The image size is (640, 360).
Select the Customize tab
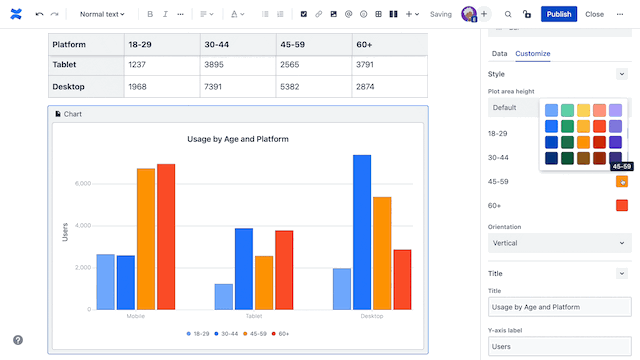point(533,53)
